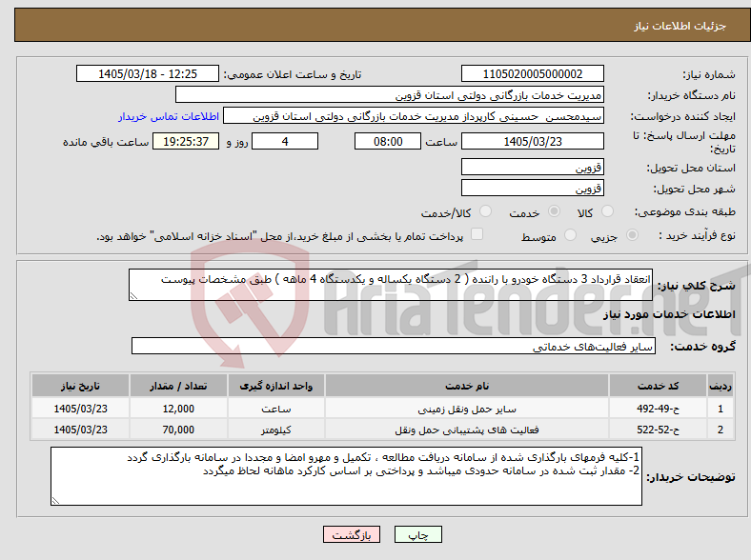Select the متوسط purchase type radio

[570, 234]
